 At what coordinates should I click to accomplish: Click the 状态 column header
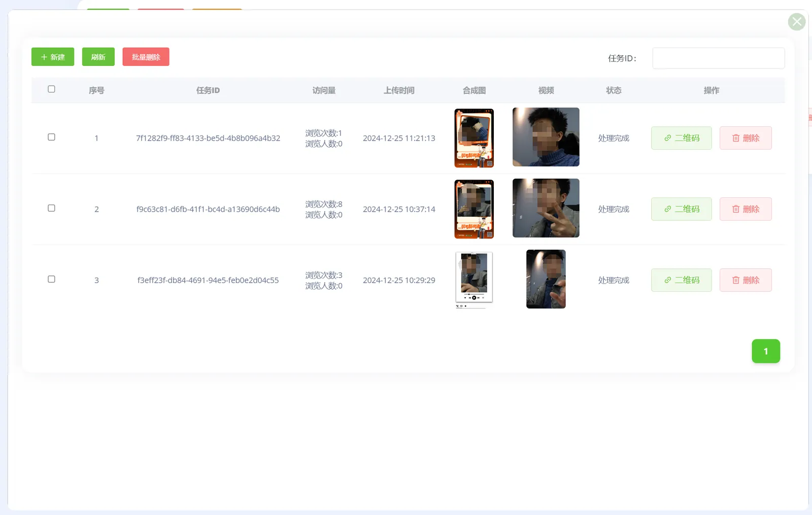614,90
